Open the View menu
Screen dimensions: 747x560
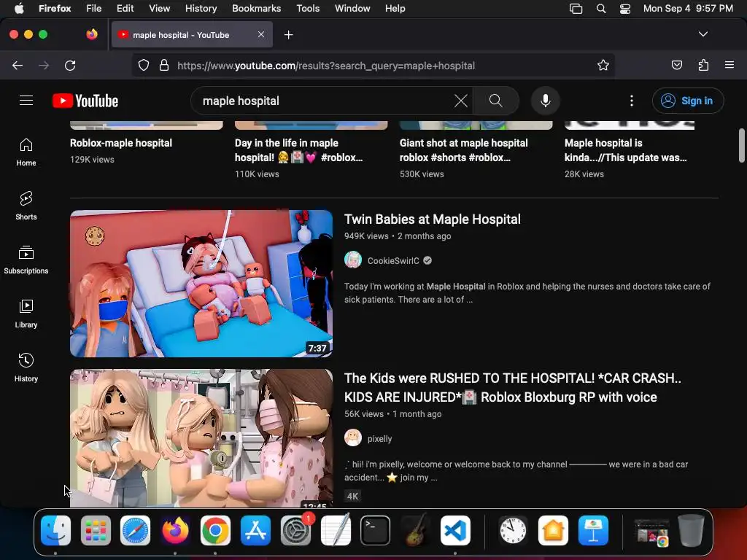[159, 8]
